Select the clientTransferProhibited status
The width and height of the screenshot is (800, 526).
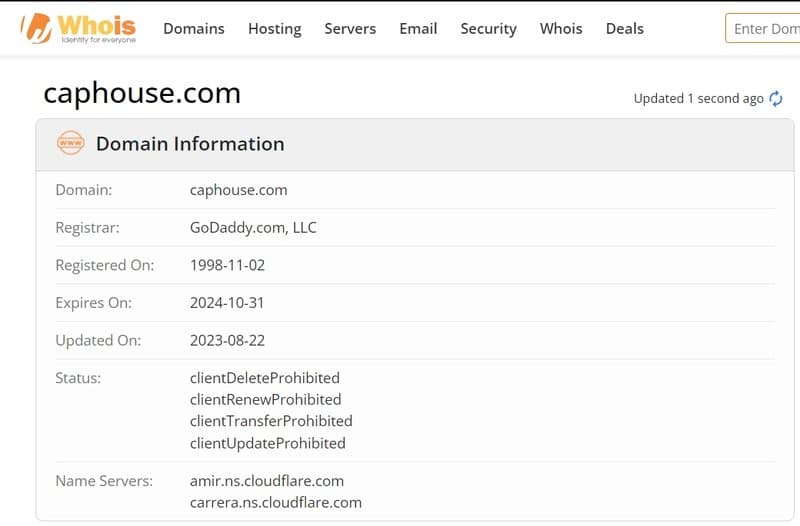coord(271,421)
